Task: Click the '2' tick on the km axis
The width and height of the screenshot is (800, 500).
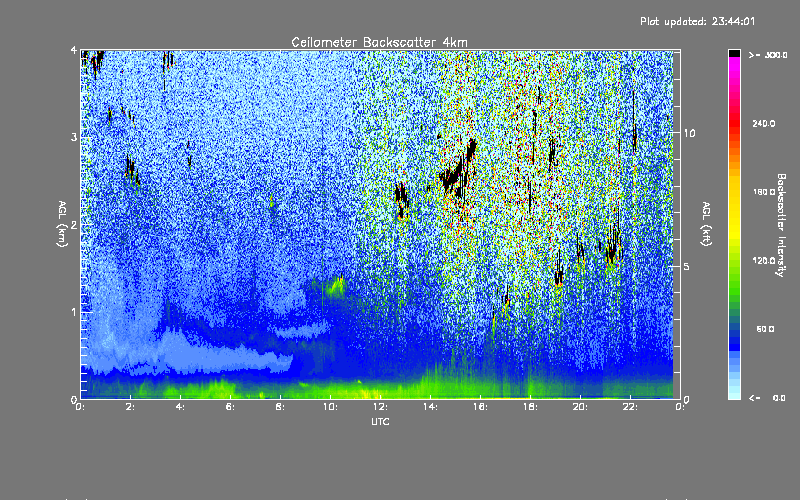Action: pos(74,224)
